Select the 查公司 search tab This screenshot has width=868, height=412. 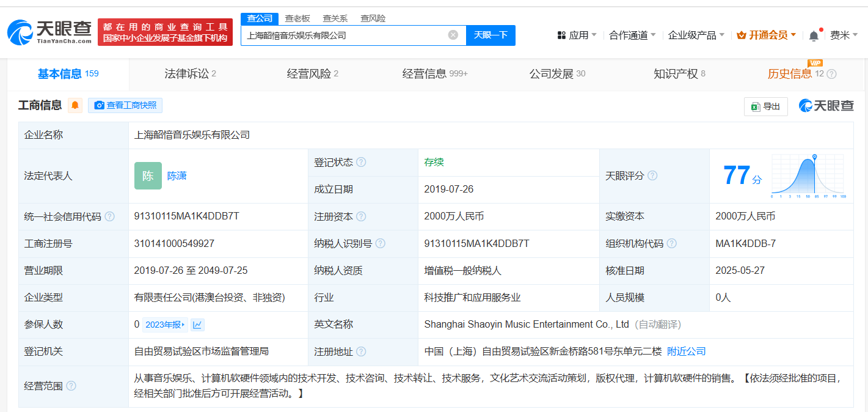coord(260,18)
